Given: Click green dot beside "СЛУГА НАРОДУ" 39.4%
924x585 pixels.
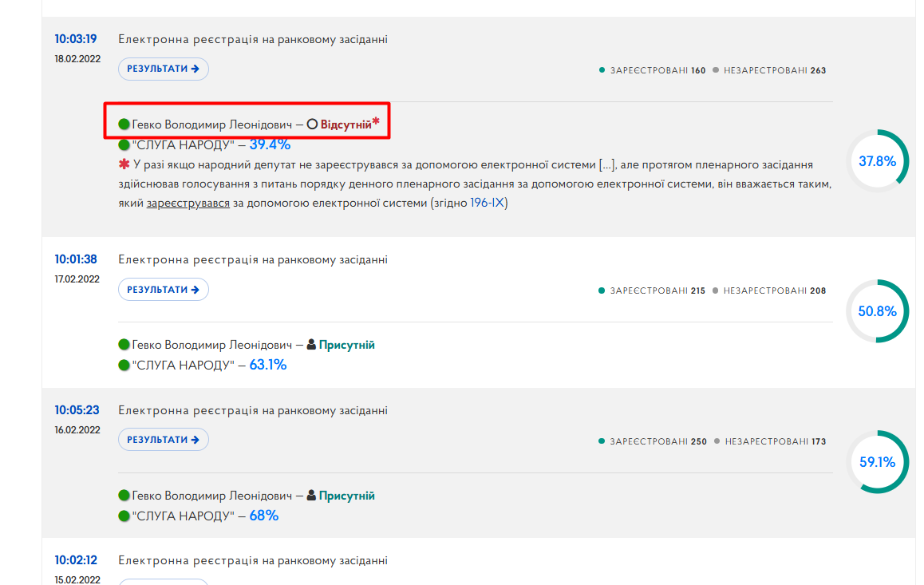Looking at the screenshot, I should click(124, 145).
